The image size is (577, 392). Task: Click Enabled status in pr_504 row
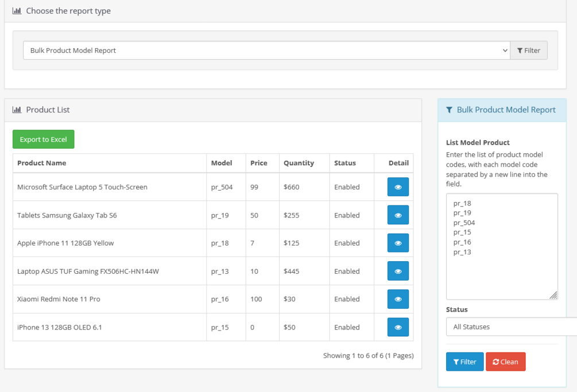click(347, 187)
